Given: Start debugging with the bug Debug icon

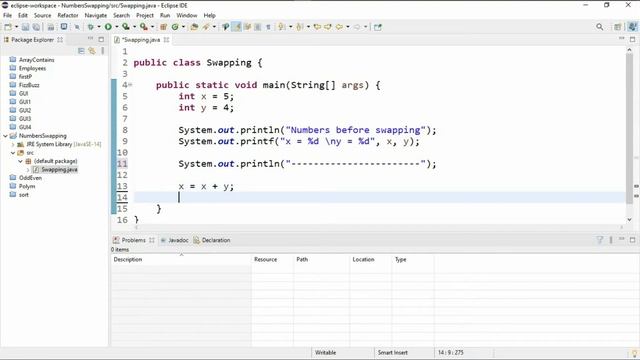Looking at the screenshot, I should click(x=91, y=27).
